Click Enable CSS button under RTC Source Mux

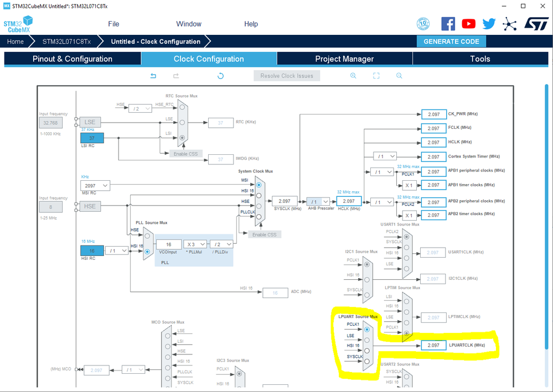click(x=186, y=154)
